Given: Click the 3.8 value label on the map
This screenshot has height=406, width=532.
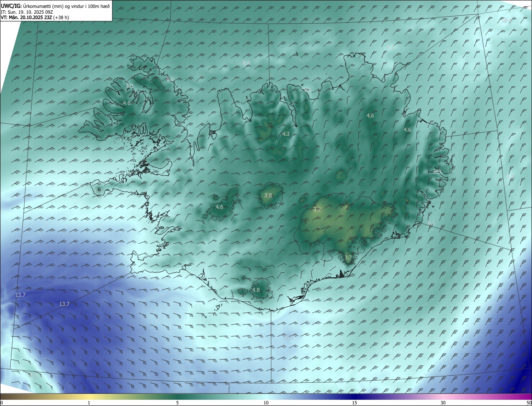Looking at the screenshot, I should coord(268,195).
